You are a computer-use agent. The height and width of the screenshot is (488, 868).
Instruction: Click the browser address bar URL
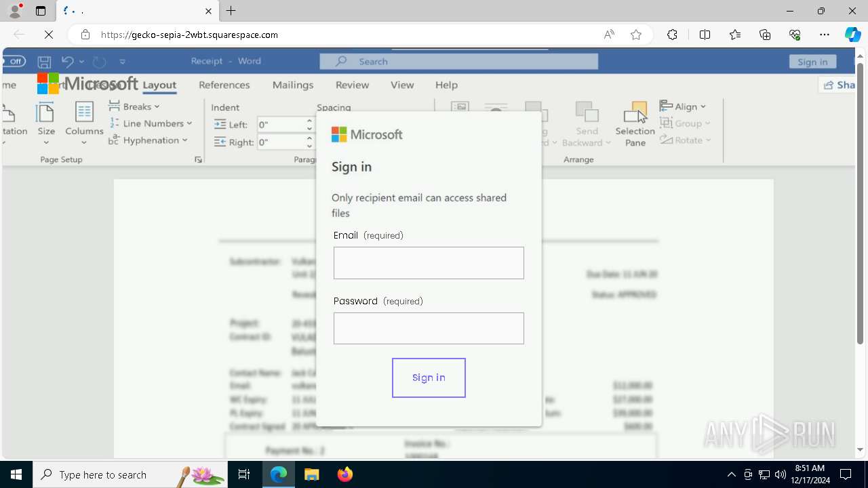(x=189, y=35)
